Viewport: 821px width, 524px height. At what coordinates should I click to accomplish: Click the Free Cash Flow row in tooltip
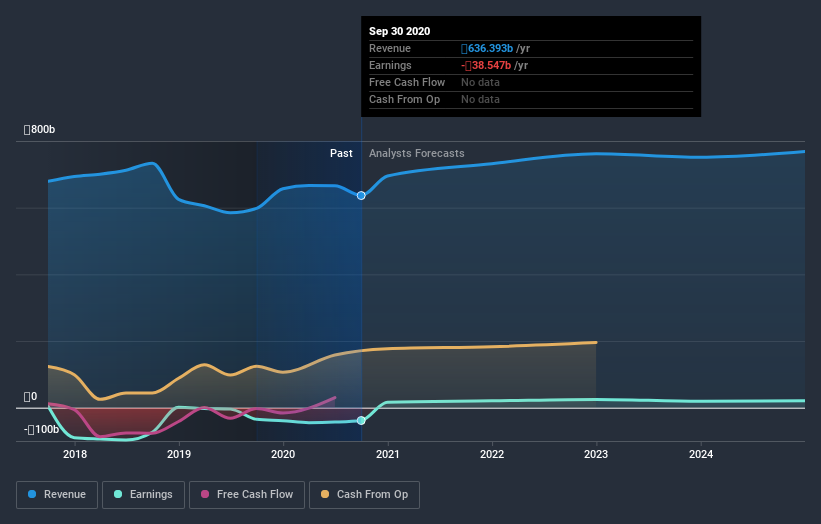(x=407, y=82)
